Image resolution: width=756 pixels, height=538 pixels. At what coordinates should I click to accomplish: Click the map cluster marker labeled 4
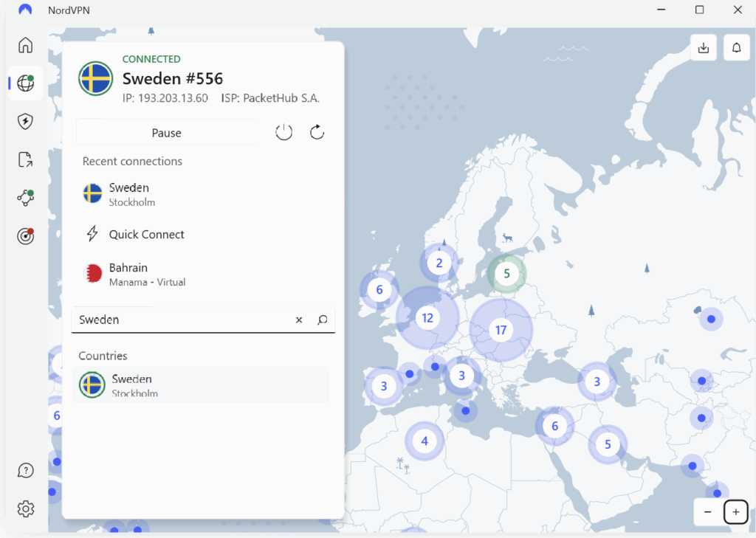(x=425, y=441)
